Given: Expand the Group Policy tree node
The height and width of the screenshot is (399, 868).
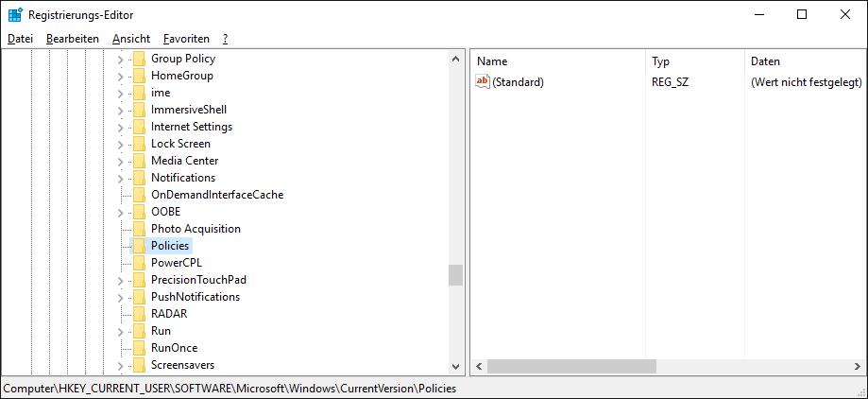Looking at the screenshot, I should click(121, 59).
